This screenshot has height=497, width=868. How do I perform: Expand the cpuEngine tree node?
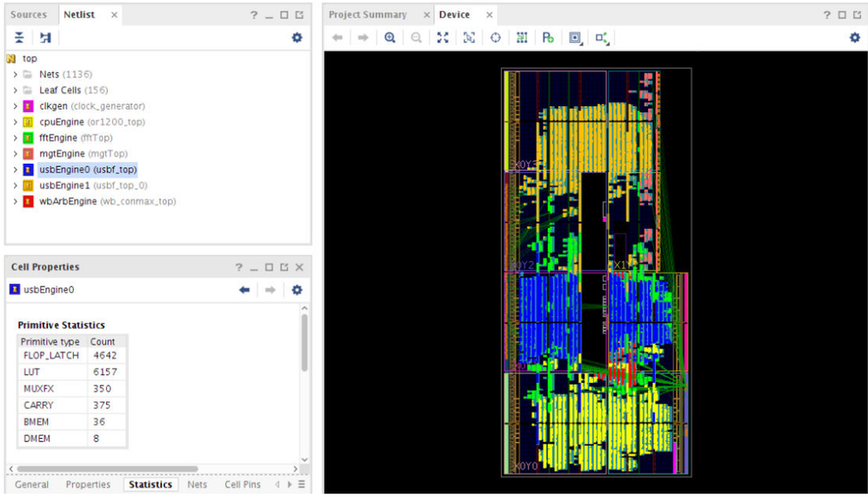coord(16,122)
